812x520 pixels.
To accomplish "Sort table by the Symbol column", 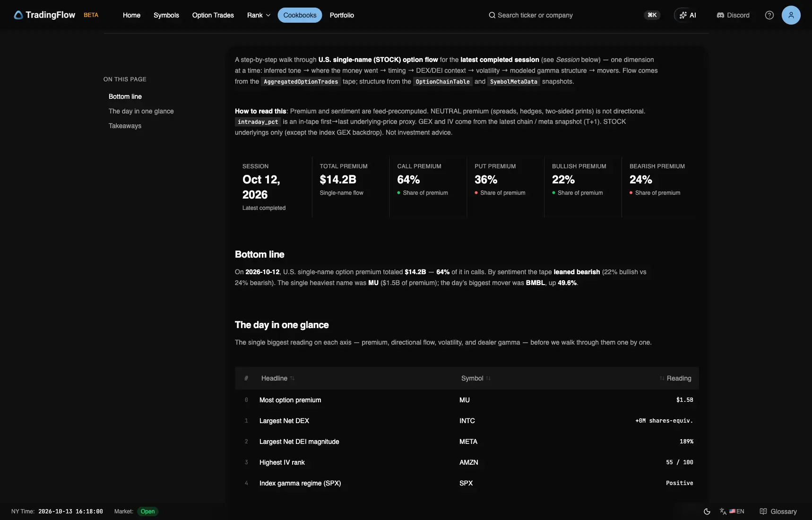I will [x=476, y=378].
